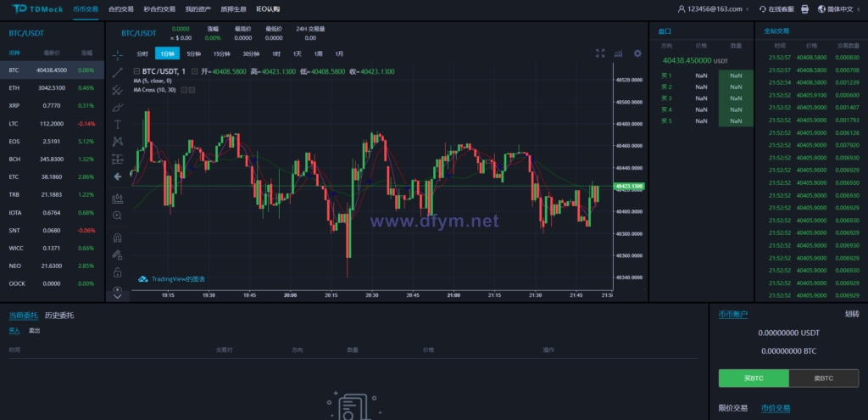Switch to 历史委托 orders tab
Screen dimensions: 868x420
(x=59, y=316)
